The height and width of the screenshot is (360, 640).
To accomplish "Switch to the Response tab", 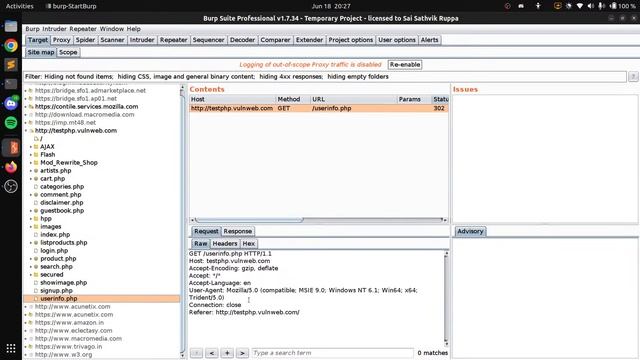I will pos(238,231).
